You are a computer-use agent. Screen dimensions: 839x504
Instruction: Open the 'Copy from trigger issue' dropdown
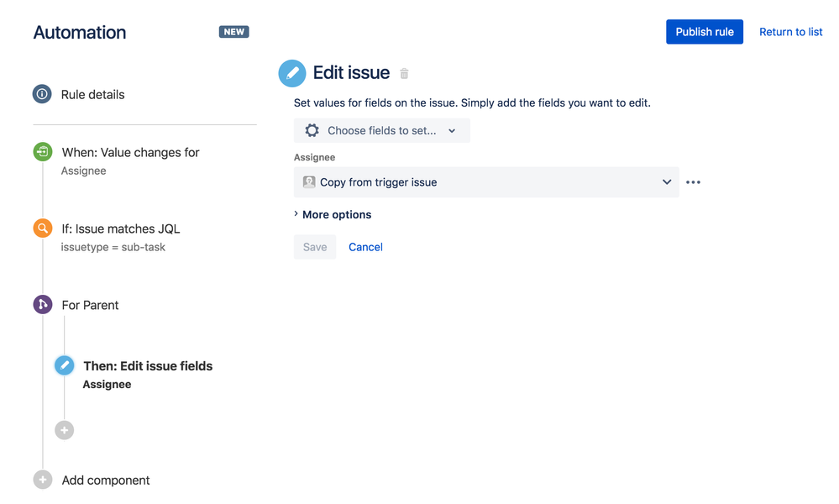point(667,181)
